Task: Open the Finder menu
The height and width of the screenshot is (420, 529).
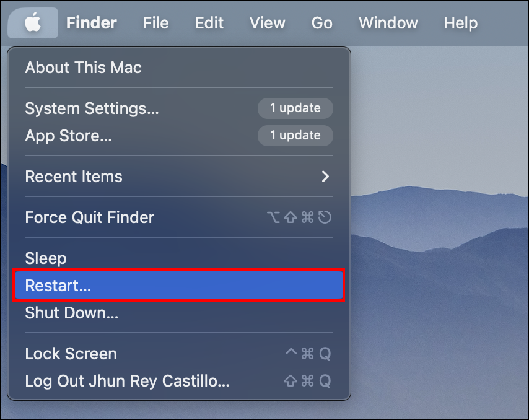Action: click(92, 23)
